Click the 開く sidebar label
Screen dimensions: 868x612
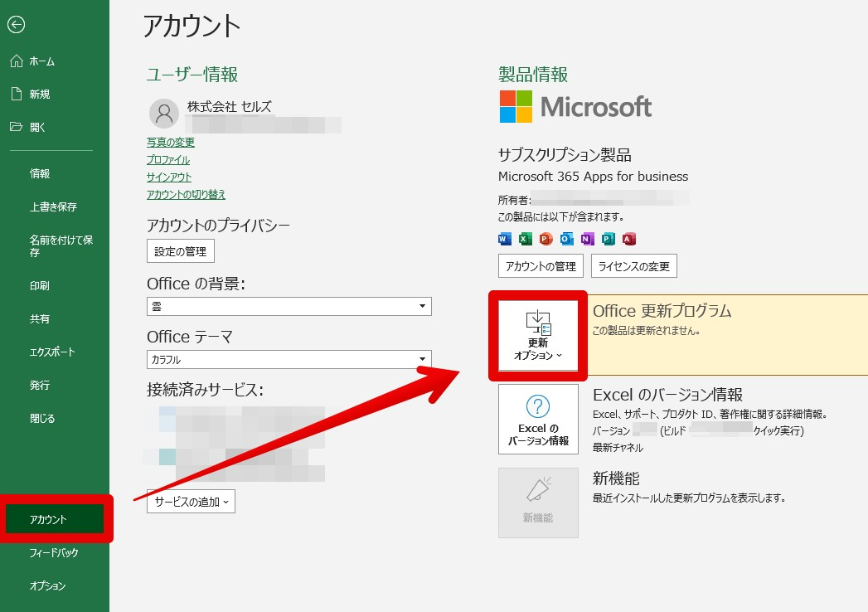pos(37,128)
